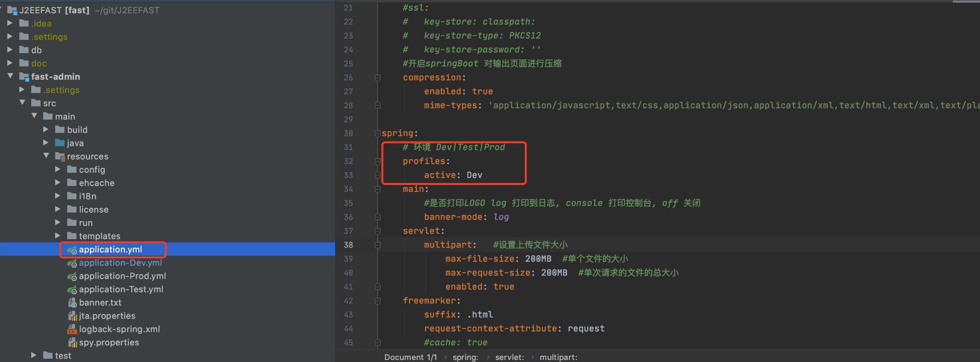Click the logback-spring.xml file icon
Viewport: 980px width, 362px height.
pyautogui.click(x=72, y=329)
